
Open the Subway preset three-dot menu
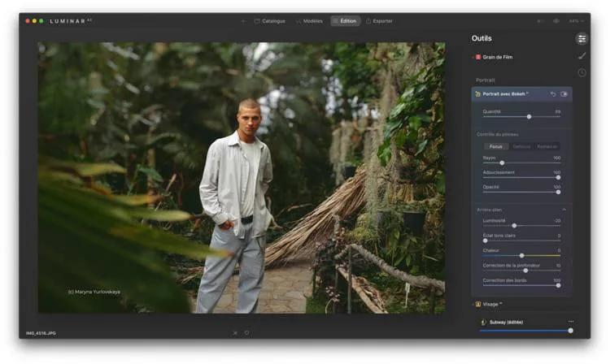[571, 321]
